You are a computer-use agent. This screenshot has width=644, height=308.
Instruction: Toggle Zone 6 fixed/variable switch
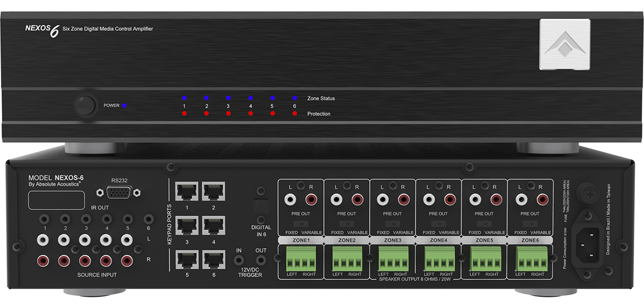(x=531, y=224)
